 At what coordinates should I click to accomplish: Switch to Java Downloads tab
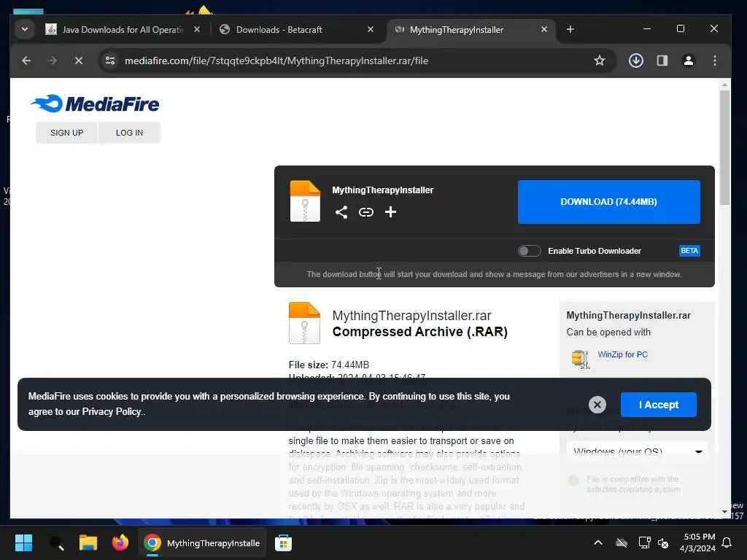pos(124,29)
